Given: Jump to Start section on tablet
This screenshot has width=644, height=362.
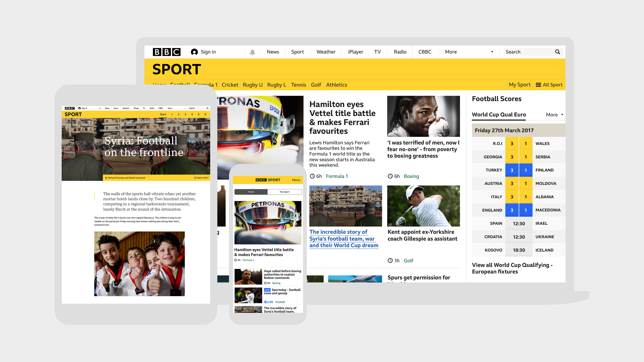Looking at the screenshot, I should pos(163,114).
